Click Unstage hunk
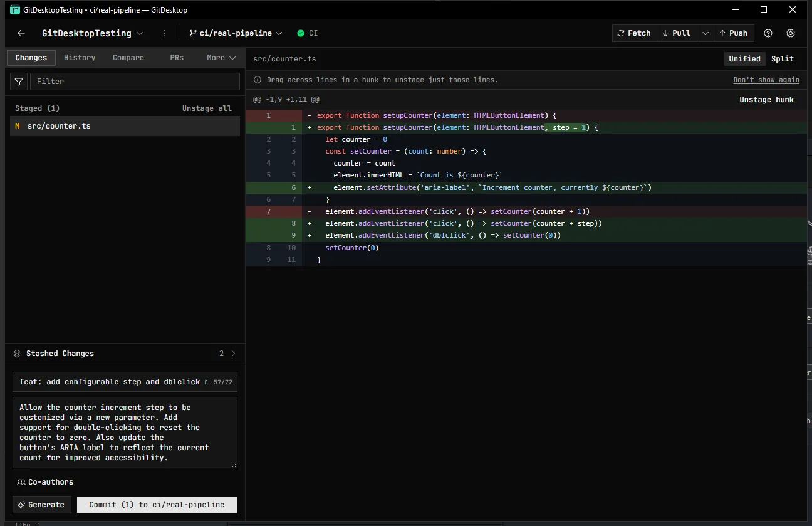This screenshot has width=812, height=526. 766,100
